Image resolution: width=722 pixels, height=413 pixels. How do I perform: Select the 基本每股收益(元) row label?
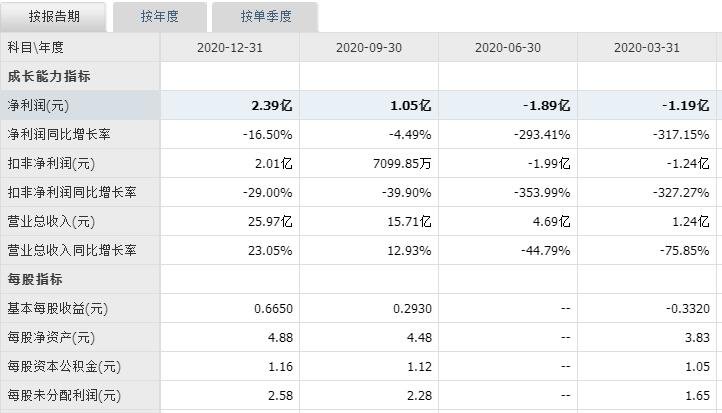[57, 309]
